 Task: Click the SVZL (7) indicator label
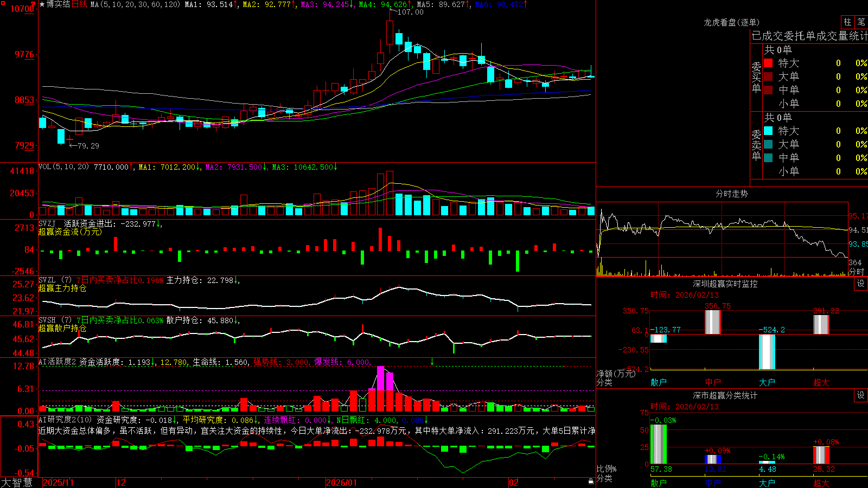point(55,280)
